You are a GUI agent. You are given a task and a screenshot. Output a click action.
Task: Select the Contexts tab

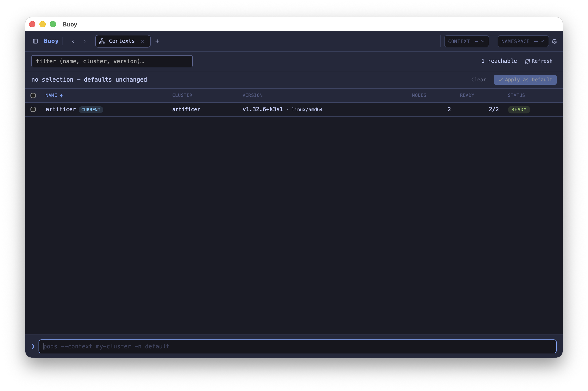[x=123, y=41]
